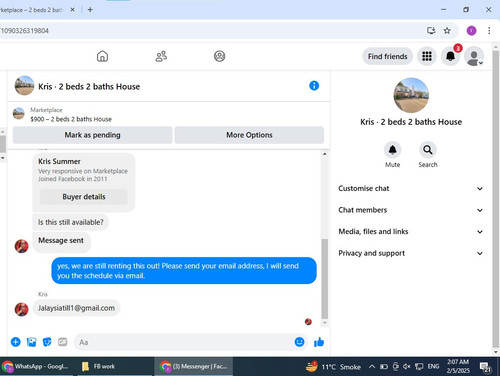Open the Friends icon in the top bar
This screenshot has height=376, width=500.
click(161, 56)
